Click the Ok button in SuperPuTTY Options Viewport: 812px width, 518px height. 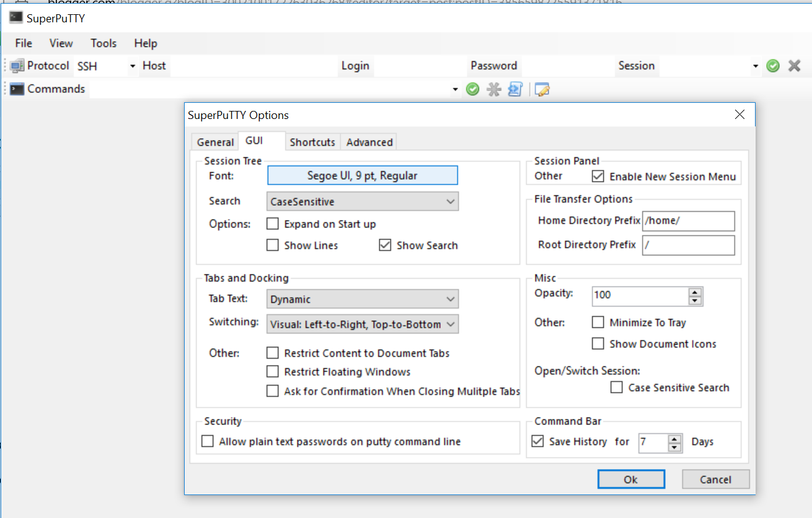click(631, 478)
